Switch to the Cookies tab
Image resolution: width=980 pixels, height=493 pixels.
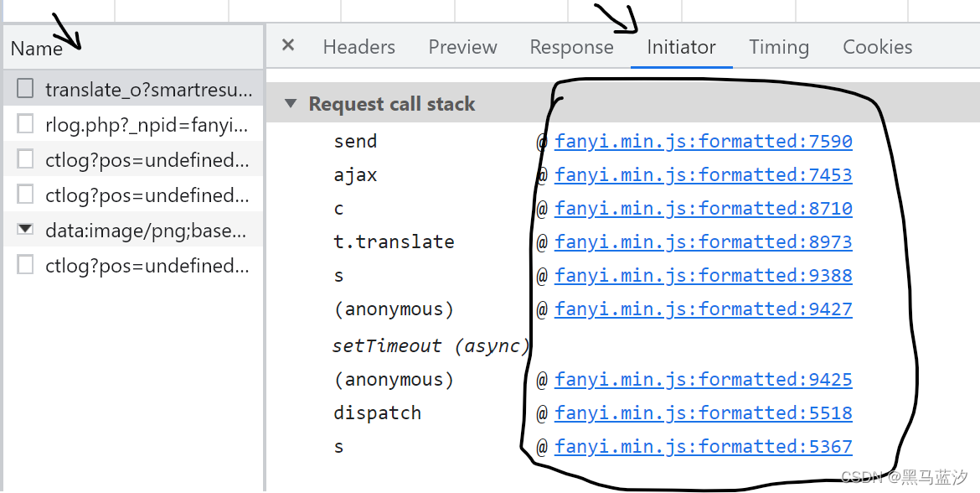click(878, 47)
